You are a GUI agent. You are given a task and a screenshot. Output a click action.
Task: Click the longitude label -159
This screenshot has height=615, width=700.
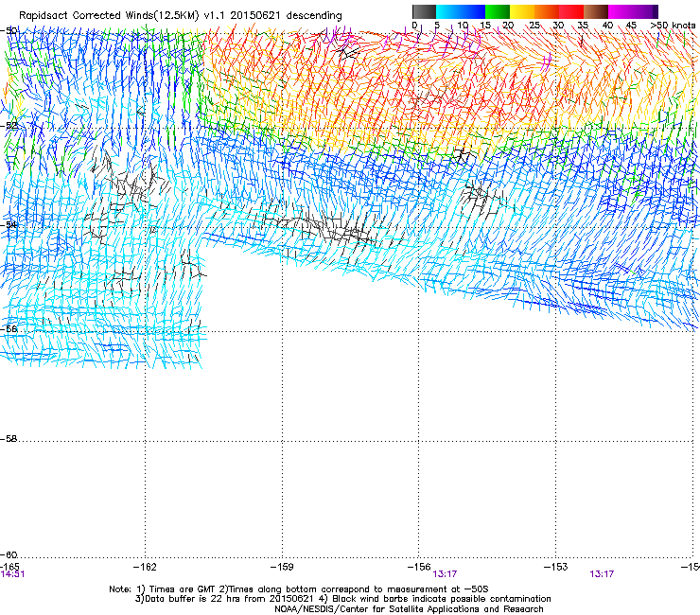pos(282,567)
